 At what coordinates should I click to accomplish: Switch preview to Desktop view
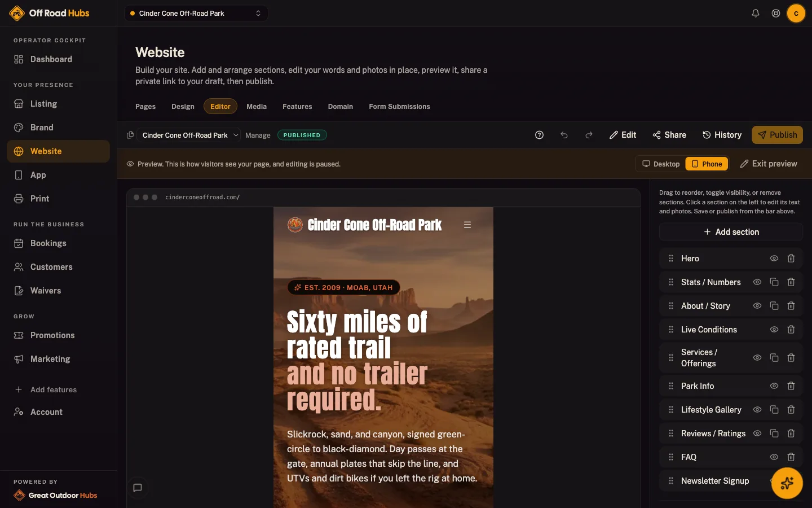661,164
